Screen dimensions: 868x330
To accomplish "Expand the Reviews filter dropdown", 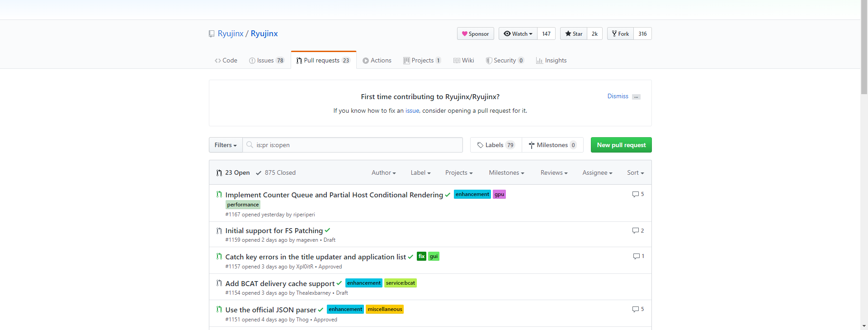I will (x=554, y=172).
